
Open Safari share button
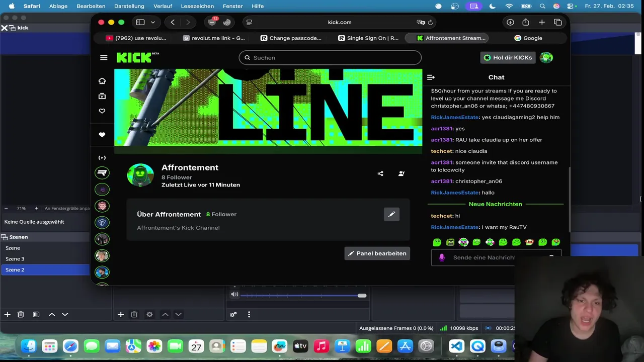pos(526,22)
